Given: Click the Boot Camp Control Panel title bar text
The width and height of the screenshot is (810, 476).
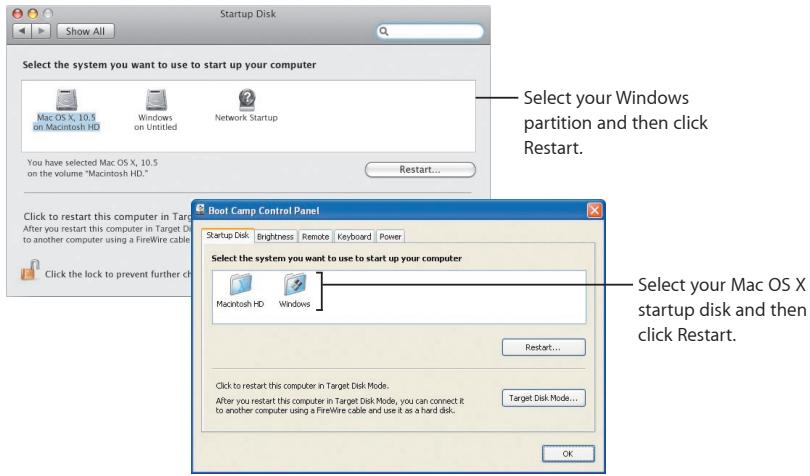Looking at the screenshot, I should coord(263,210).
